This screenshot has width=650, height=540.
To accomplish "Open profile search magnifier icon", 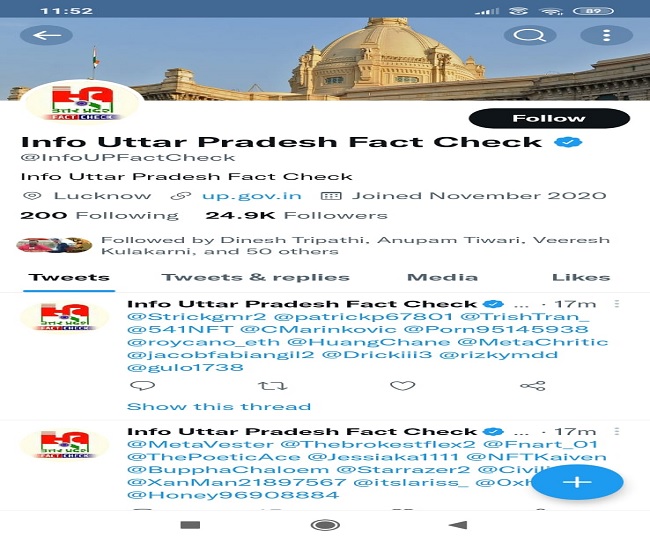I will [530, 35].
